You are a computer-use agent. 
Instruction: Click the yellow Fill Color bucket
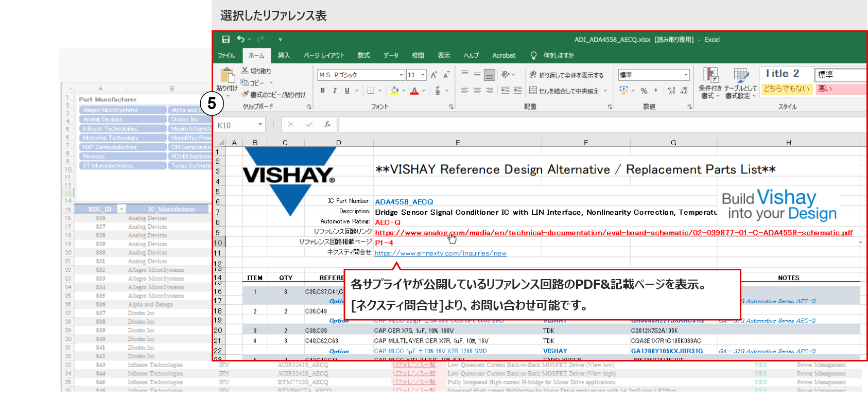pos(394,91)
